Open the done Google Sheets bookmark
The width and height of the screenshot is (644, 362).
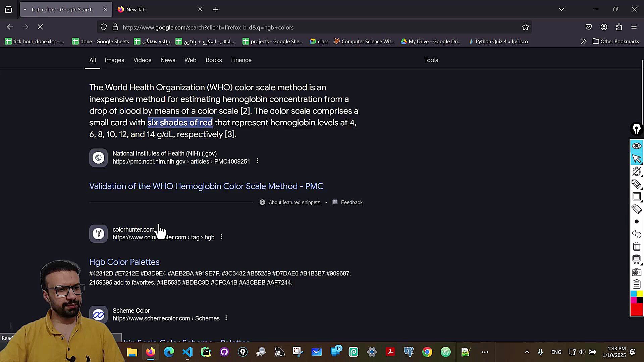101,41
